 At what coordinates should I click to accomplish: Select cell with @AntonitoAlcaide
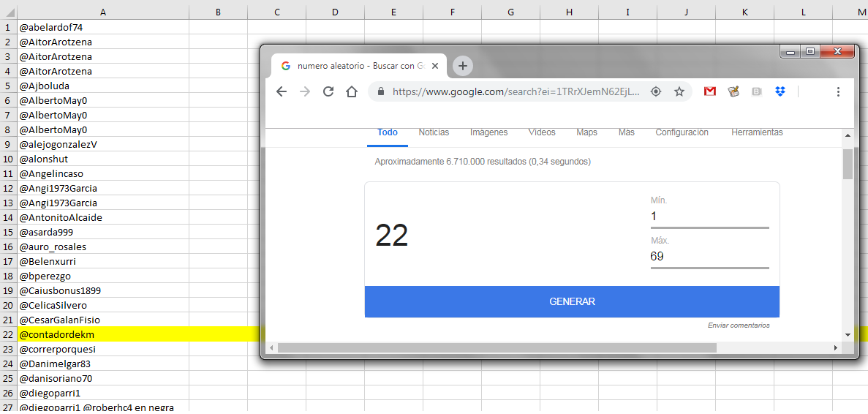pos(103,217)
